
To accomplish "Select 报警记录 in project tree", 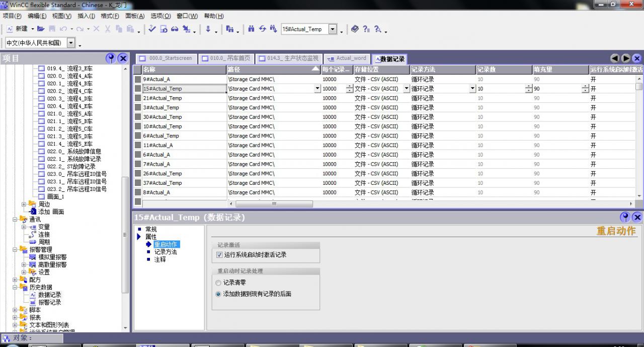I will 50,302.
